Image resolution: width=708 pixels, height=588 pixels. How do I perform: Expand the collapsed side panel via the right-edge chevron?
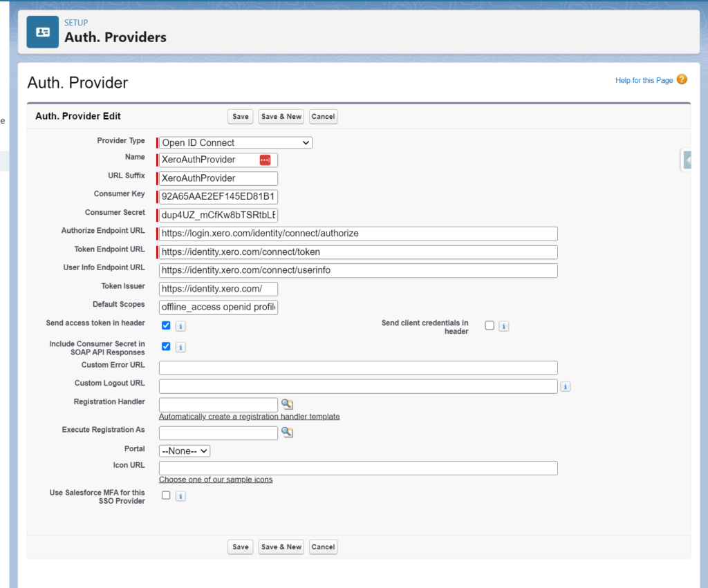click(687, 159)
